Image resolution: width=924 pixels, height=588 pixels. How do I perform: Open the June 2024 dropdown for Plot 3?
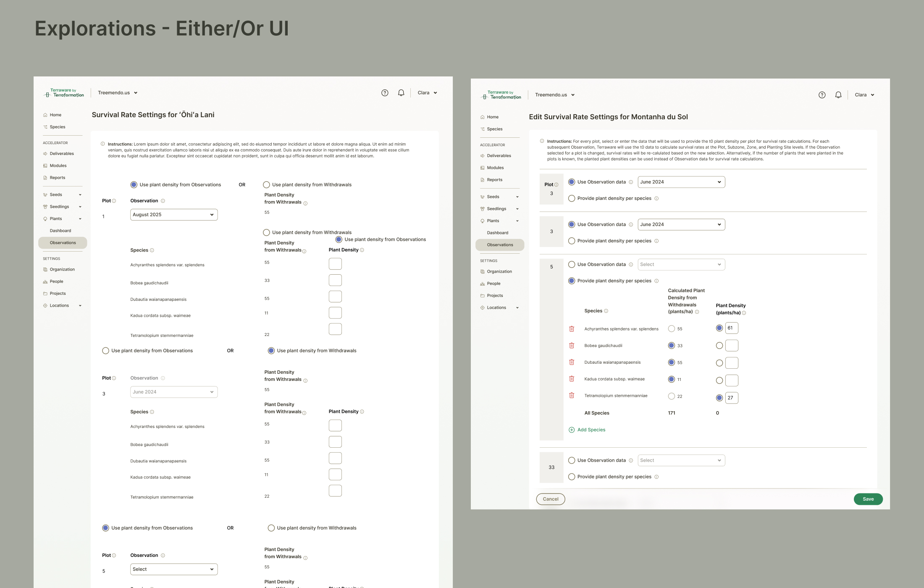click(681, 182)
